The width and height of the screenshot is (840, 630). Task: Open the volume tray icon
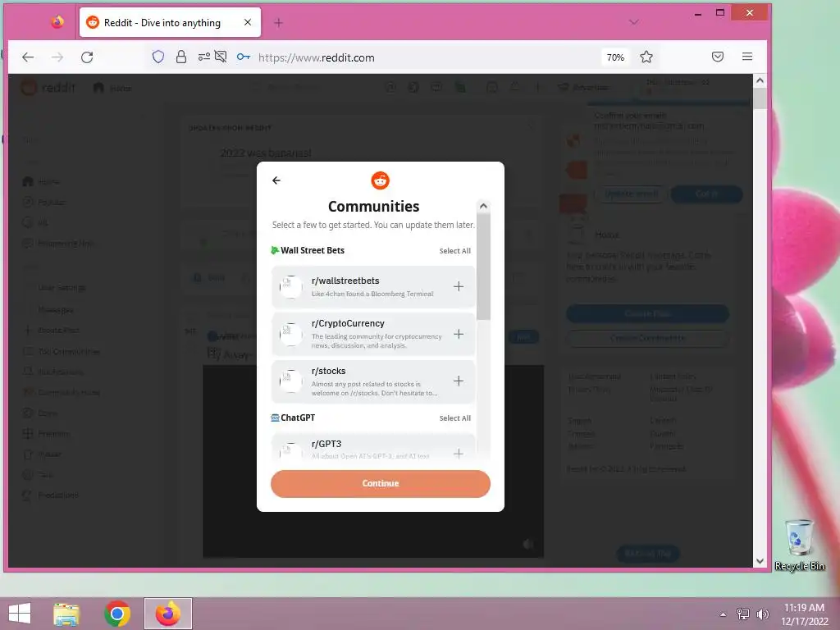coord(762,614)
